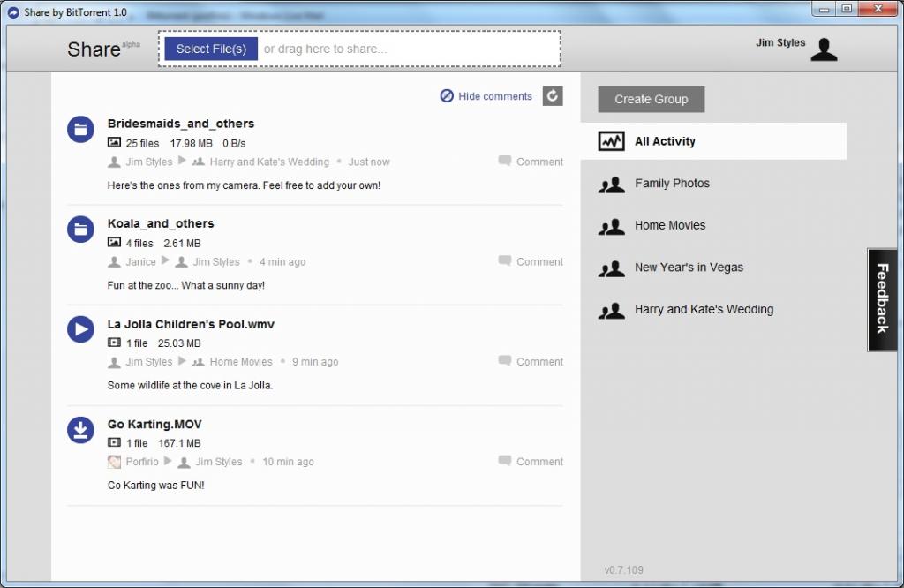
Task: Open the Feedback side tab
Action: click(882, 299)
